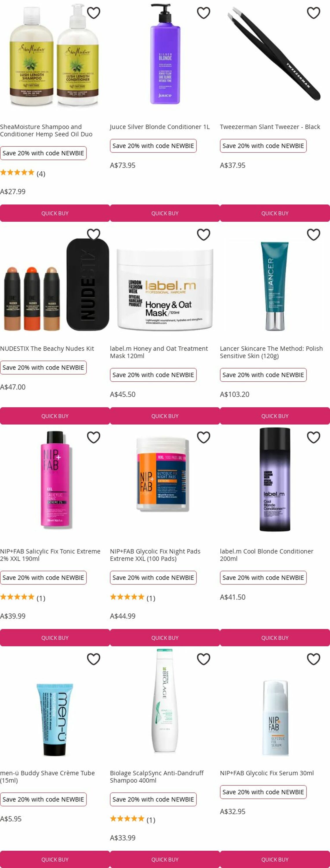Add SheaMoisture Hemp Seed Duo to wishlist
The height and width of the screenshot is (868, 330).
[94, 13]
